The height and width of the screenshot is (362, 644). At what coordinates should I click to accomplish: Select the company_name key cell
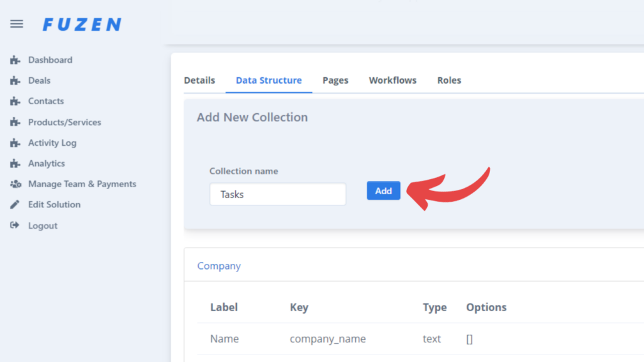coord(328,339)
